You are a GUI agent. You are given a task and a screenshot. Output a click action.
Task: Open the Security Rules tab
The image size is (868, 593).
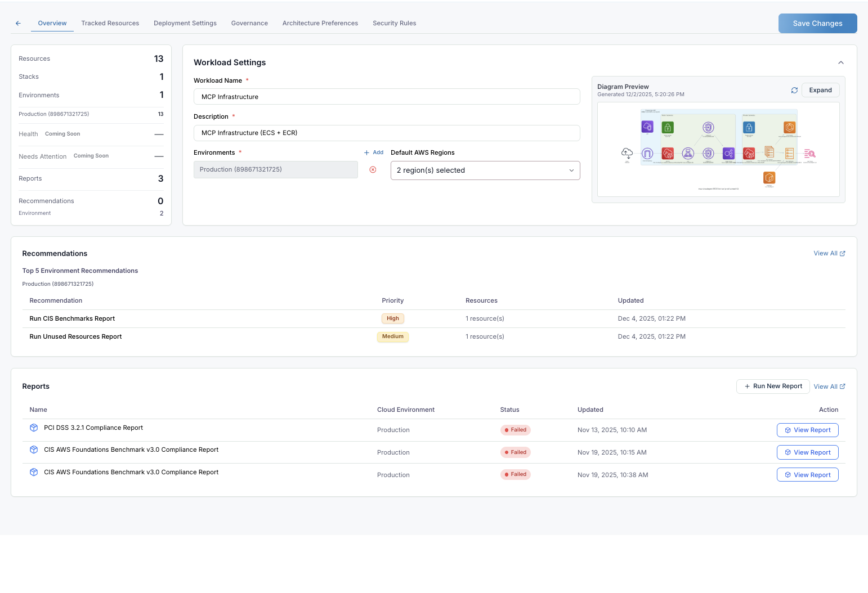click(x=394, y=23)
